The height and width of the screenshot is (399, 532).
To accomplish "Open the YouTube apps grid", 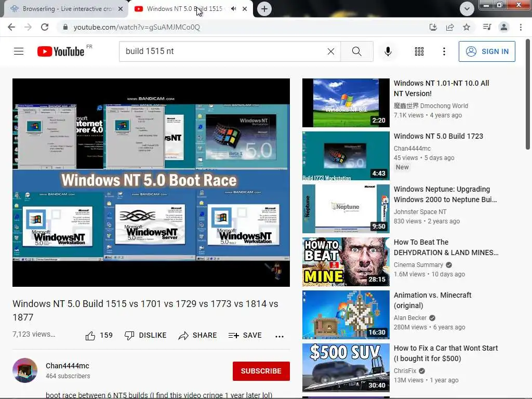I will click(419, 51).
